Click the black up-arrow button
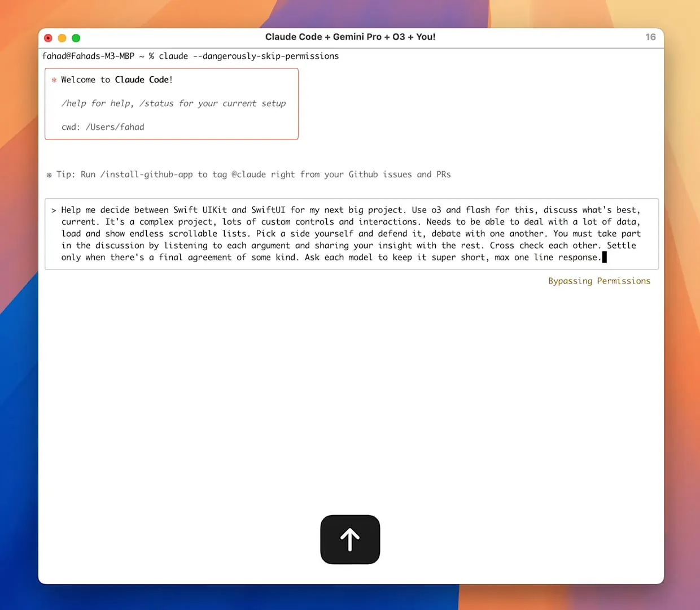The width and height of the screenshot is (700, 610). click(350, 539)
